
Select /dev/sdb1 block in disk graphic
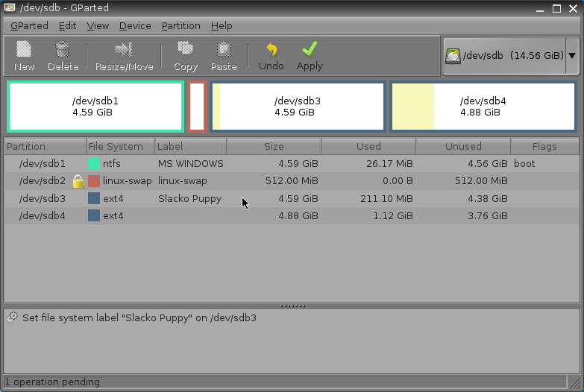point(95,107)
